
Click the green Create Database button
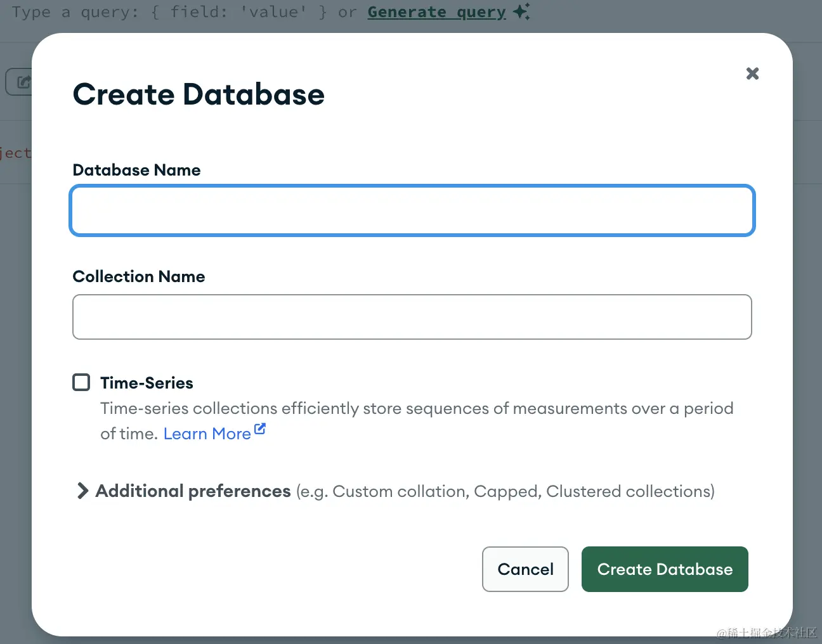click(x=665, y=569)
